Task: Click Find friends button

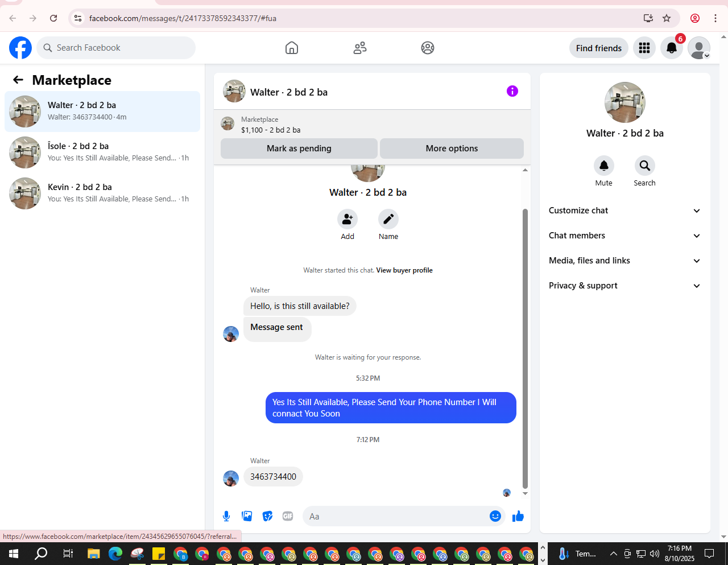Action: (x=599, y=48)
